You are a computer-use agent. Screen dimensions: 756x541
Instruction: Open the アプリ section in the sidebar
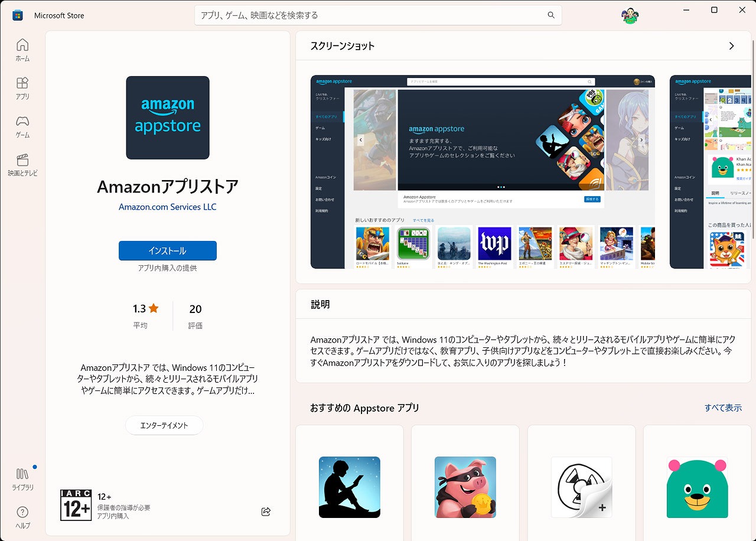(x=22, y=86)
